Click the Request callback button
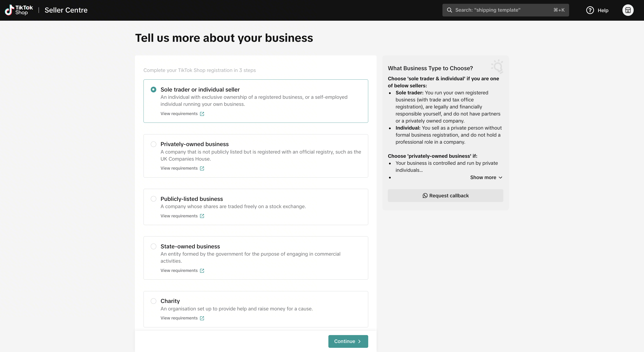This screenshot has height=352, width=644. pos(445,196)
